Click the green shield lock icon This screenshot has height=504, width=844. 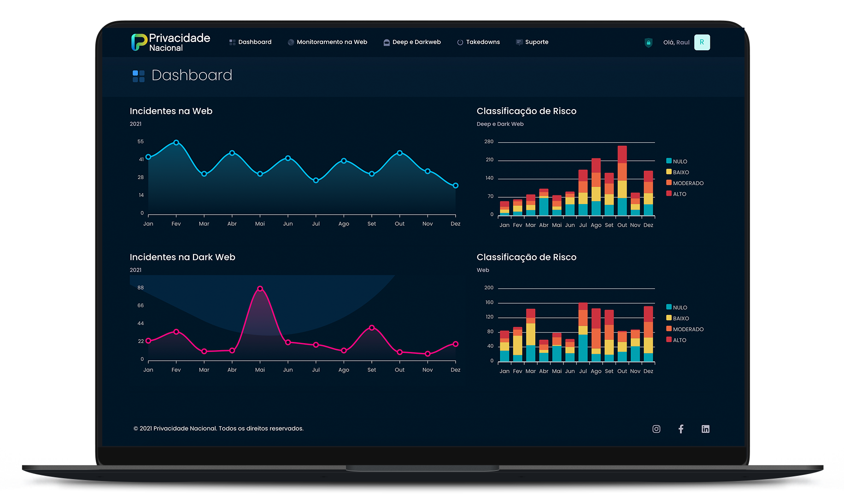click(648, 43)
